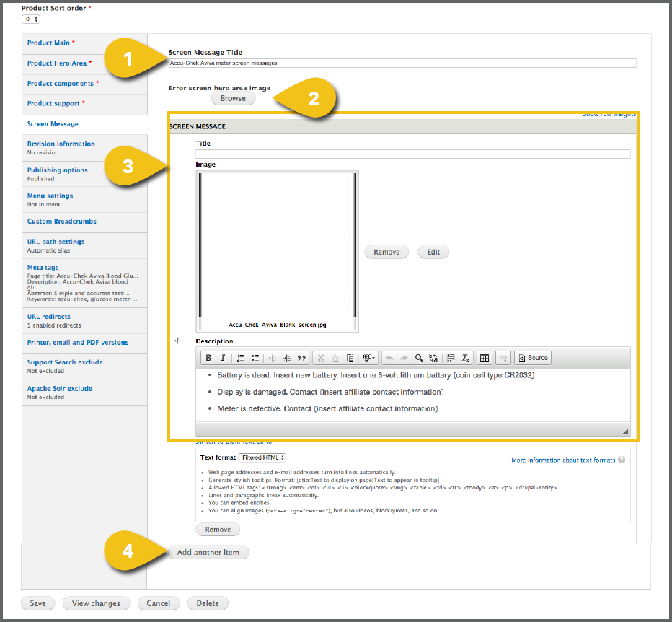The height and width of the screenshot is (622, 672).
Task: Save the product
Action: 37,603
